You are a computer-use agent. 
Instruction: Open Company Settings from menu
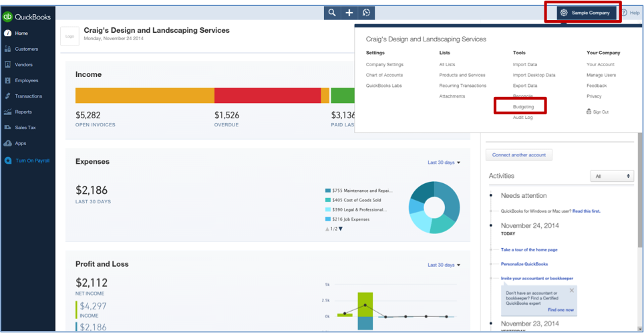(x=384, y=65)
